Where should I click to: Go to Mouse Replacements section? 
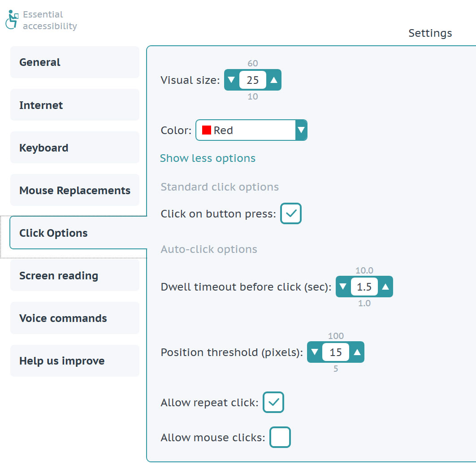75,190
